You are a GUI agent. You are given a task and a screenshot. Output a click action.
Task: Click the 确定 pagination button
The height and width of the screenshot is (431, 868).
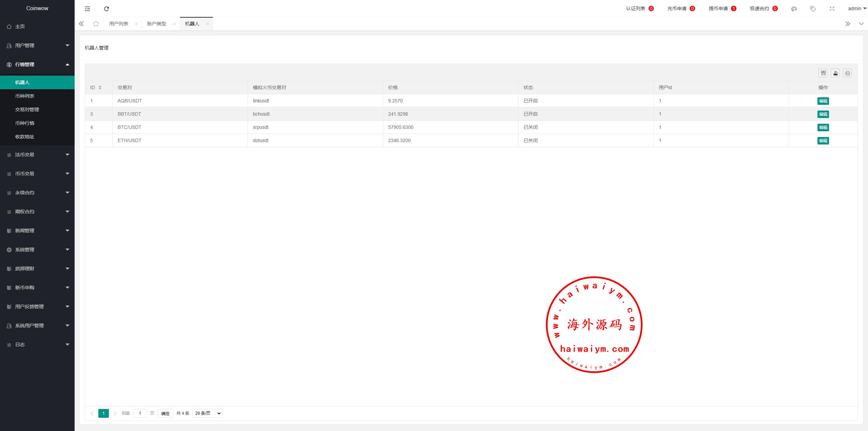[165, 413]
